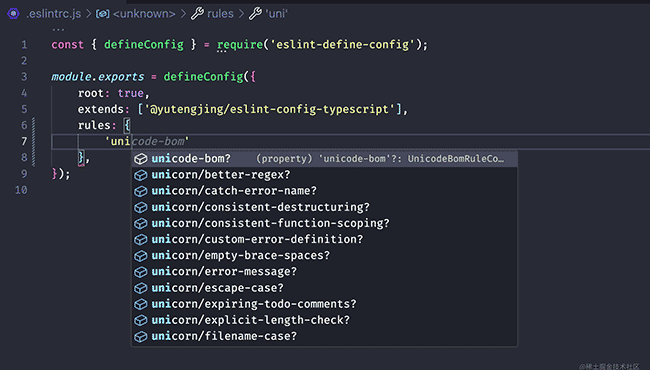Screen dimensions: 650x370
Task: Click property icon next to unicode-bom?
Action: (141, 159)
